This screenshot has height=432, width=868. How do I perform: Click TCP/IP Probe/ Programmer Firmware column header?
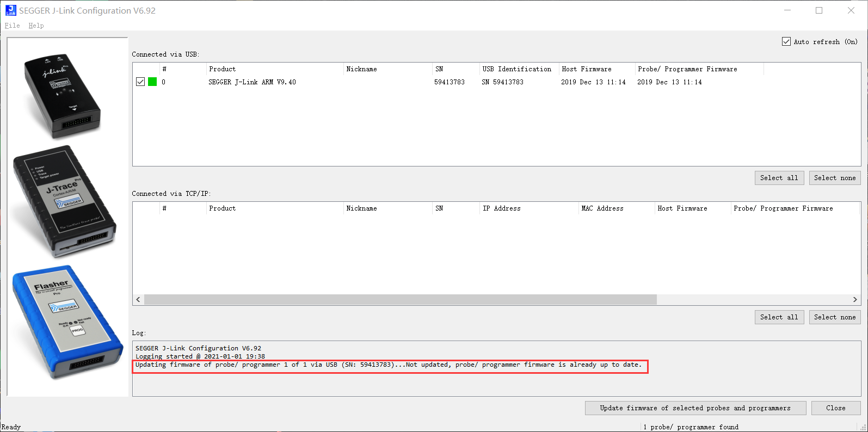(795, 208)
